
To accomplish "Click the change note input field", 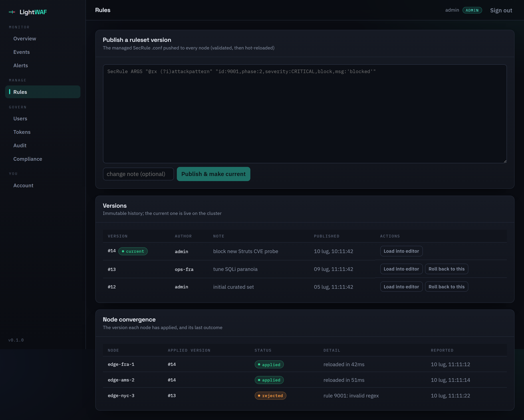I will point(138,174).
